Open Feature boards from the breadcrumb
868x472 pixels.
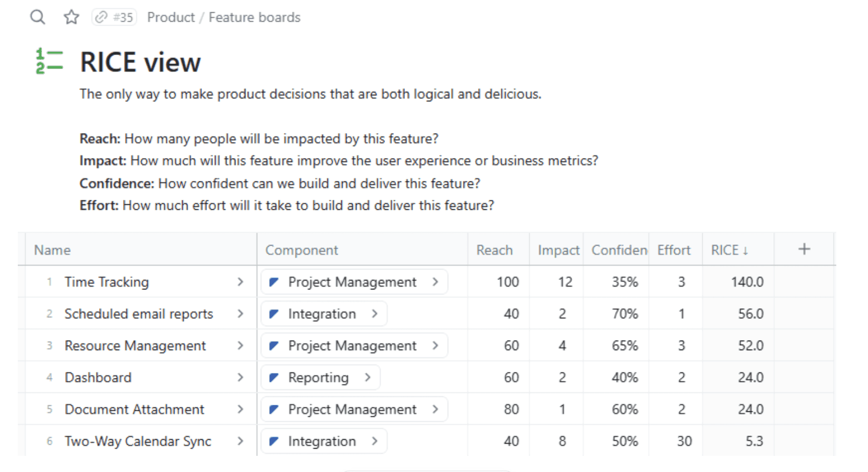click(254, 17)
